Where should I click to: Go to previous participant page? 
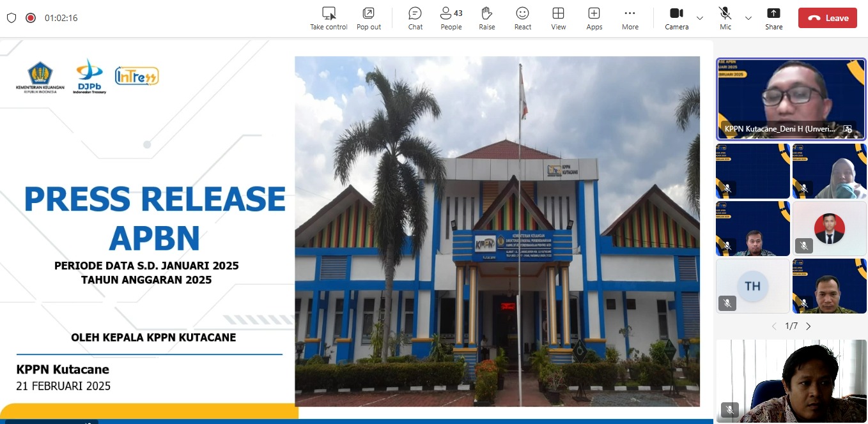pyautogui.click(x=774, y=326)
